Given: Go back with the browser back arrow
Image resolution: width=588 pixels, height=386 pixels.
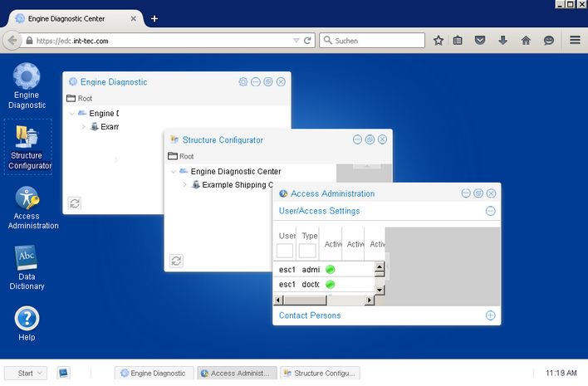Looking at the screenshot, I should tap(12, 41).
